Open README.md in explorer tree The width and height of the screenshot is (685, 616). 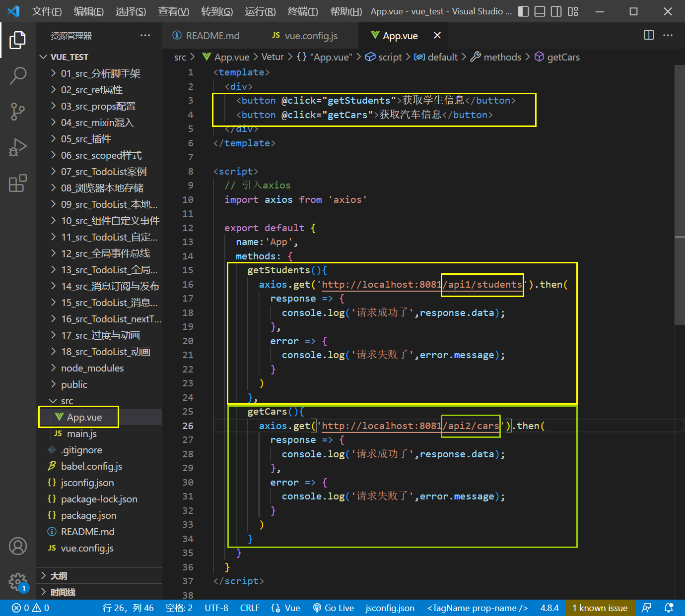(x=99, y=532)
